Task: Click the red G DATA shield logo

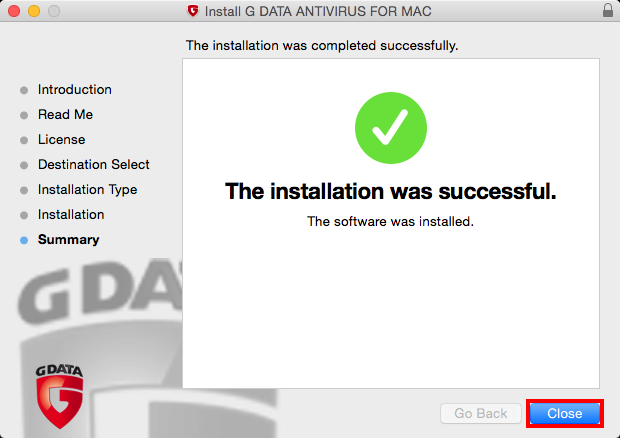Action: click(x=60, y=396)
